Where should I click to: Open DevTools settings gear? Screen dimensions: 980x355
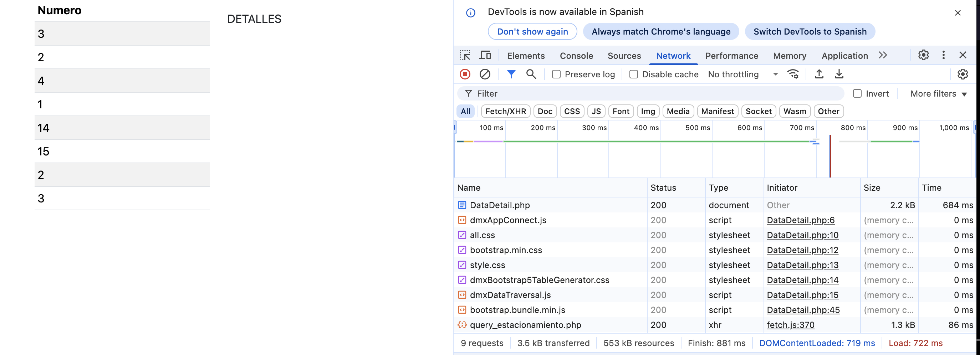click(923, 55)
